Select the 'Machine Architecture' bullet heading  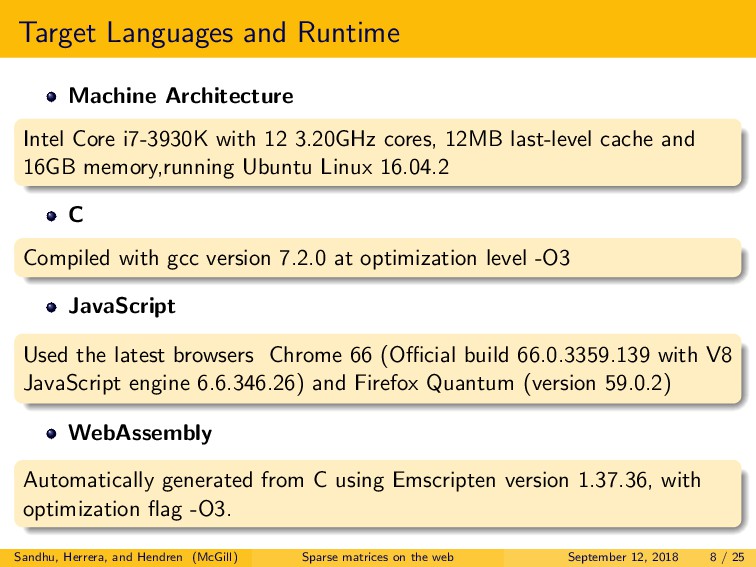181,95
